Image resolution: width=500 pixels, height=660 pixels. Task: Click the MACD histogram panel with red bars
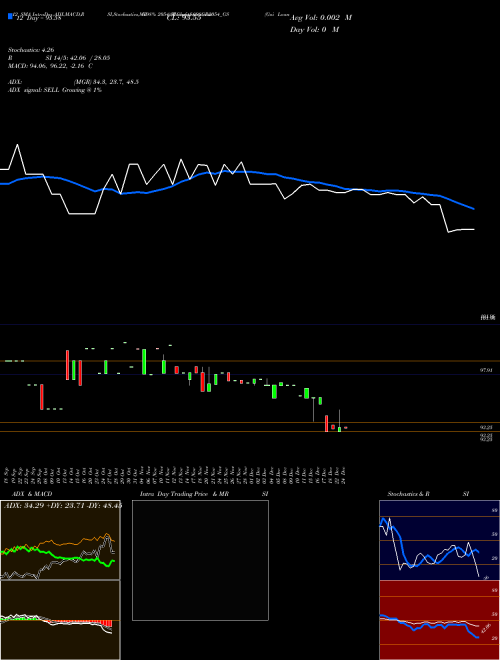pos(60,620)
